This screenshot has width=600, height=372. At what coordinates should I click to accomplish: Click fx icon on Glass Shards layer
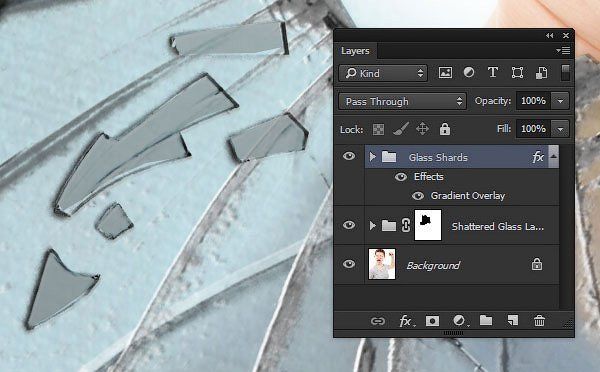pyautogui.click(x=538, y=157)
